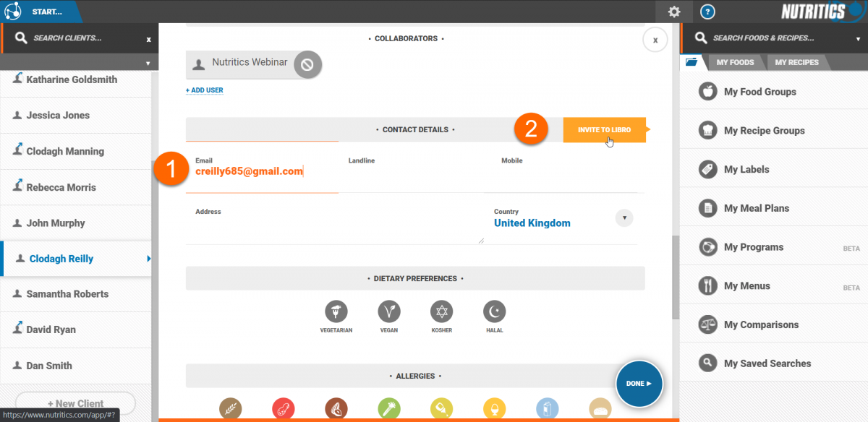The height and width of the screenshot is (422, 868).
Task: Switch to My Recipes tab
Action: [796, 63]
